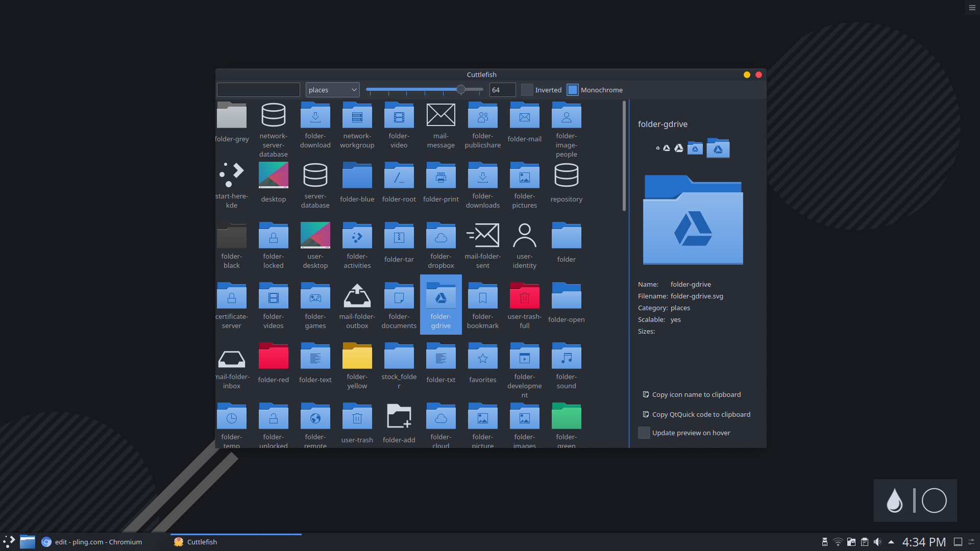This screenshot has width=980, height=551.
Task: Select the folder-dropbox icon
Action: (441, 235)
